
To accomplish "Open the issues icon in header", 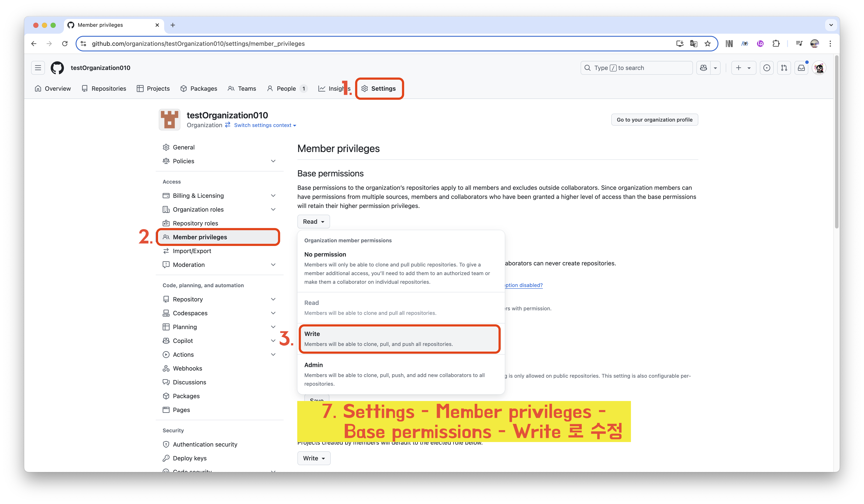I will click(767, 68).
